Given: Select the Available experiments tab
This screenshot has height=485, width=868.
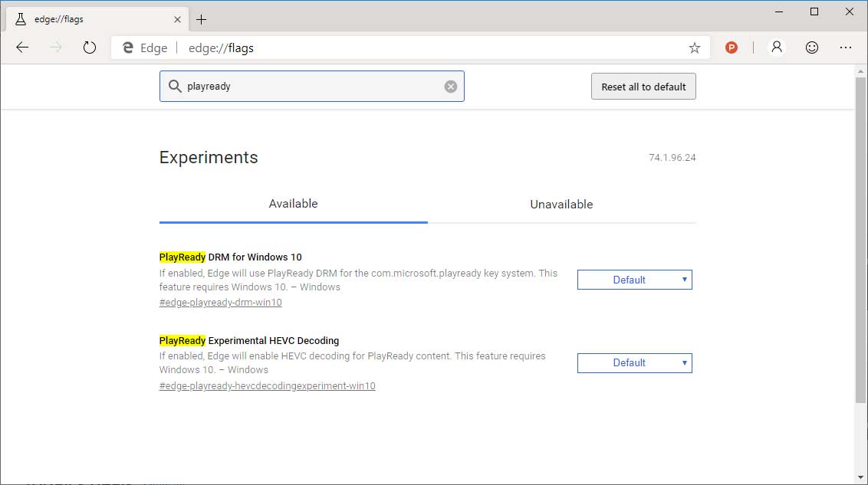Looking at the screenshot, I should (293, 204).
